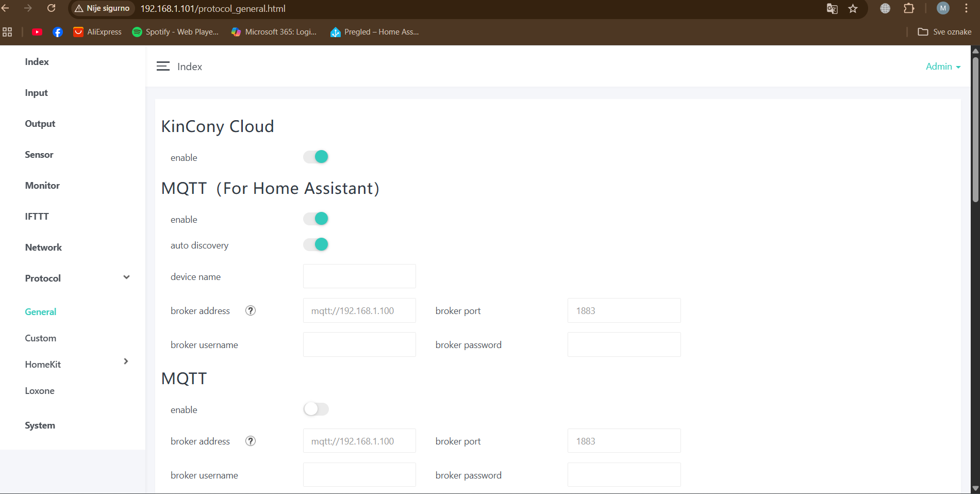This screenshot has height=494, width=980.
Task: Go to the Sensor sidebar page
Action: [x=39, y=155]
